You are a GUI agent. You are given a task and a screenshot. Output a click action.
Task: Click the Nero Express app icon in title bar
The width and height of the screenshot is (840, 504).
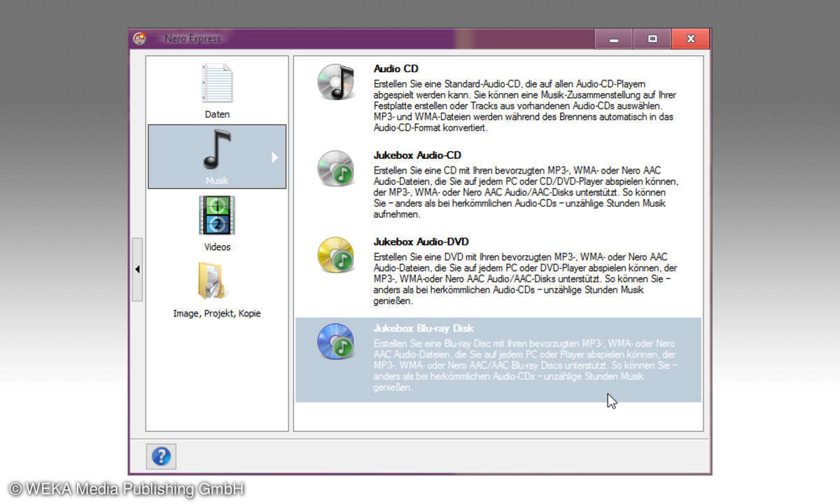pos(140,38)
